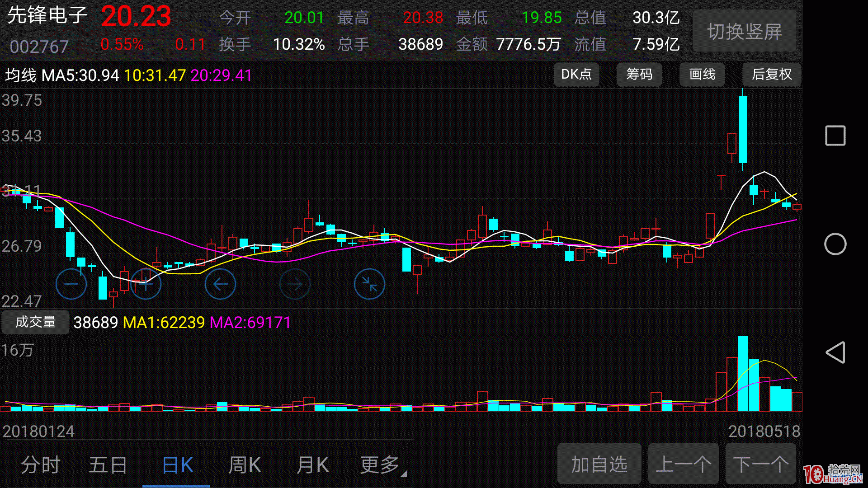Pan the chart right with the right-arrow icon
The height and width of the screenshot is (488, 868).
pos(295,284)
